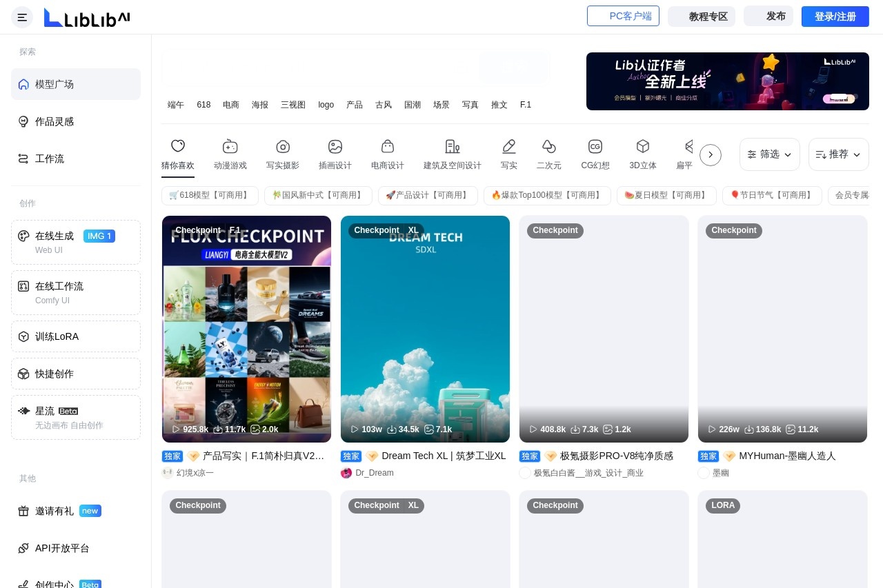Select the 动漫游戏 gamepad category icon
Screen dimensions: 883x588
(230, 146)
